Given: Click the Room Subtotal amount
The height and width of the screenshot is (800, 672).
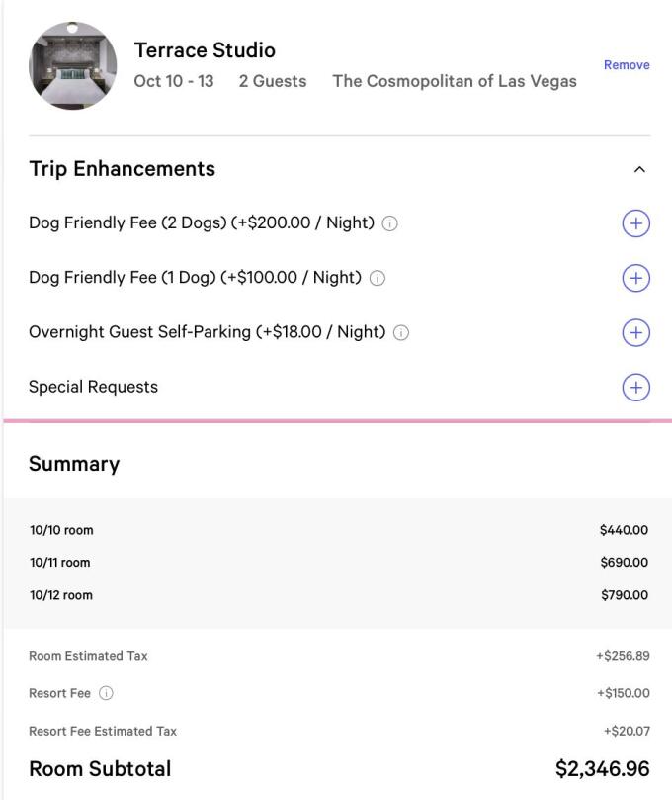Looking at the screenshot, I should (x=602, y=769).
